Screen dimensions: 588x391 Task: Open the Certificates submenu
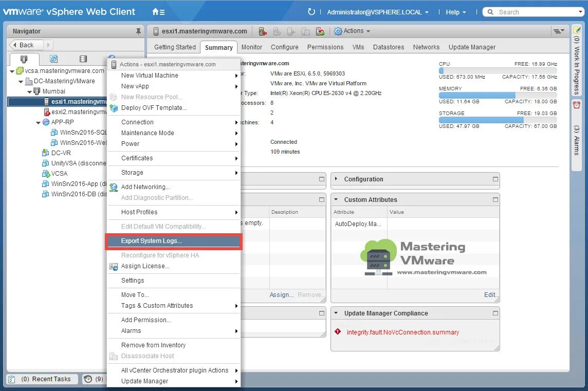point(174,158)
